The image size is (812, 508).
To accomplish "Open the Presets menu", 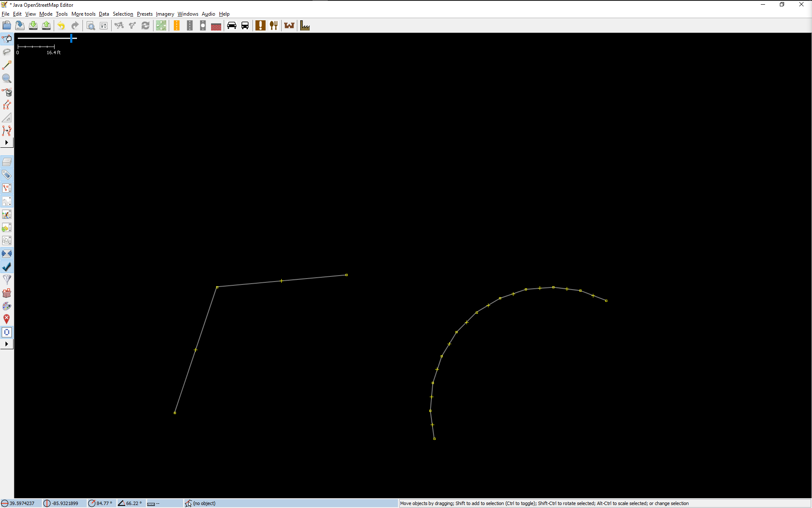I will 145,14.
